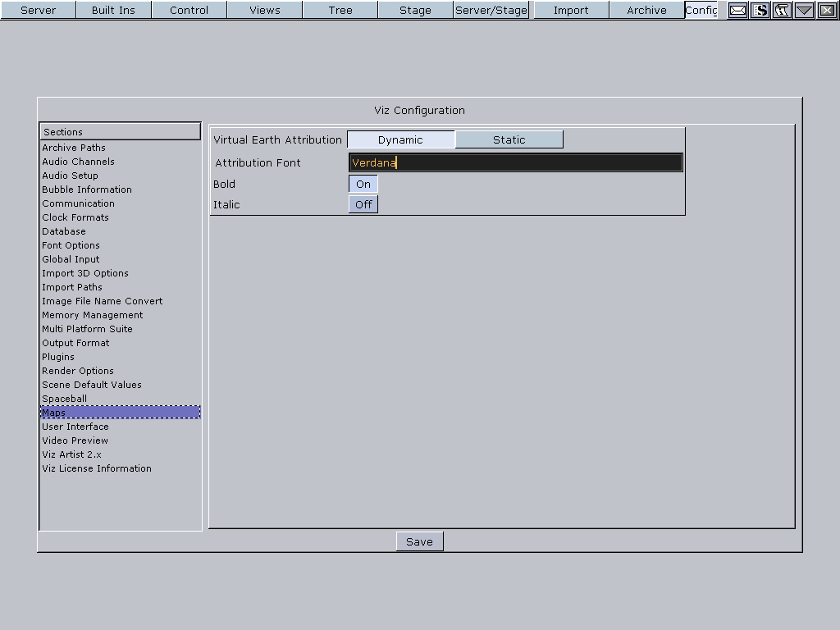Screen dimensions: 840x630
Task: Open the Memory Management section
Action: click(93, 316)
